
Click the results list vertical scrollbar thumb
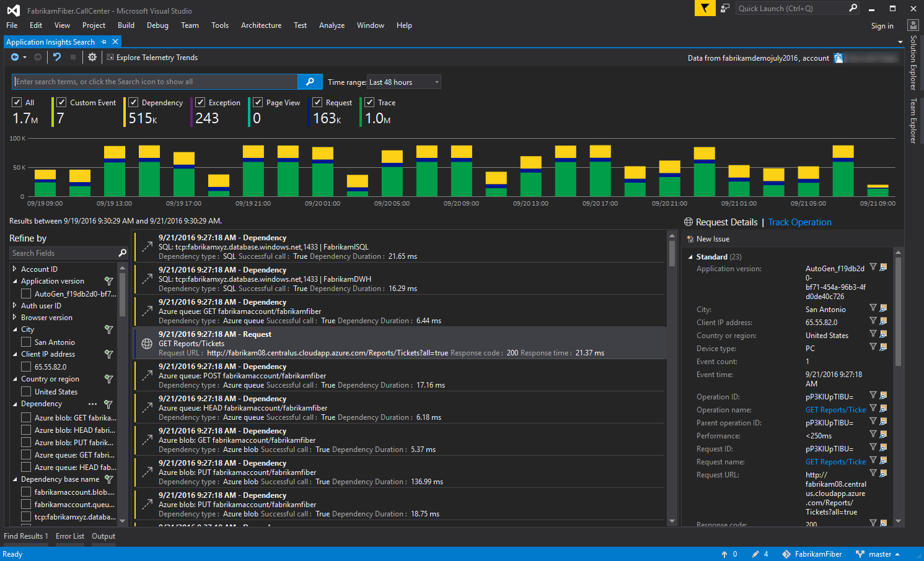pyautogui.click(x=672, y=253)
